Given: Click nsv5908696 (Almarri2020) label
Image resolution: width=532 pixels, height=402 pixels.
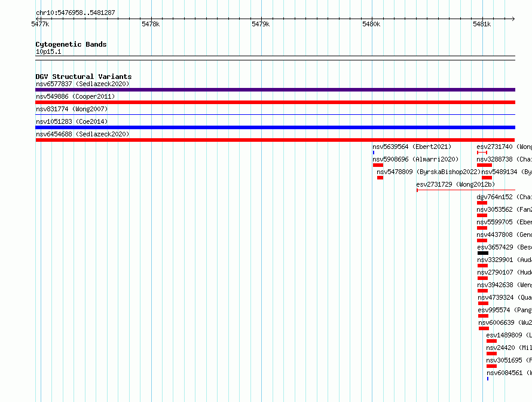Looking at the screenshot, I should [415, 159].
